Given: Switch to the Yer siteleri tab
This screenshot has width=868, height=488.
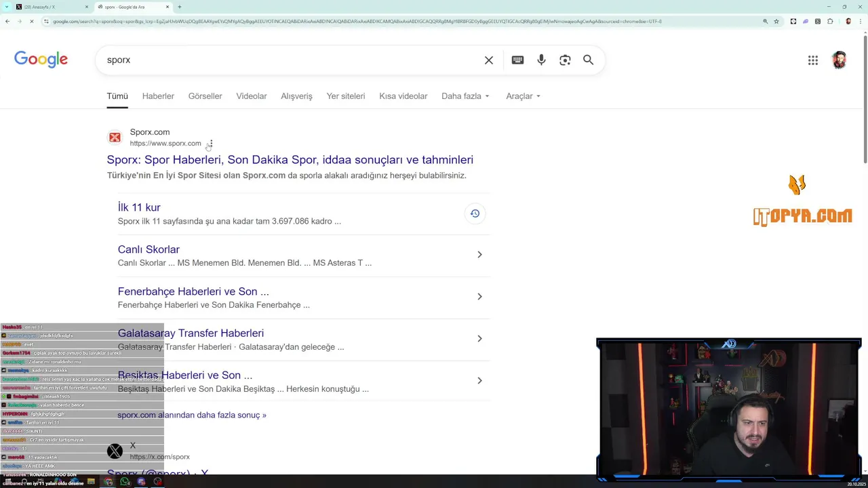Looking at the screenshot, I should [346, 96].
